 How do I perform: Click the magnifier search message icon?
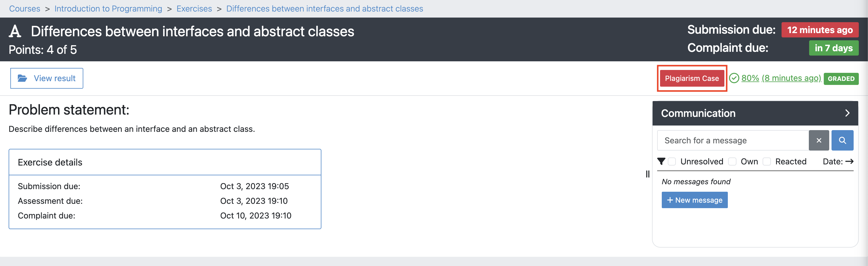point(842,140)
